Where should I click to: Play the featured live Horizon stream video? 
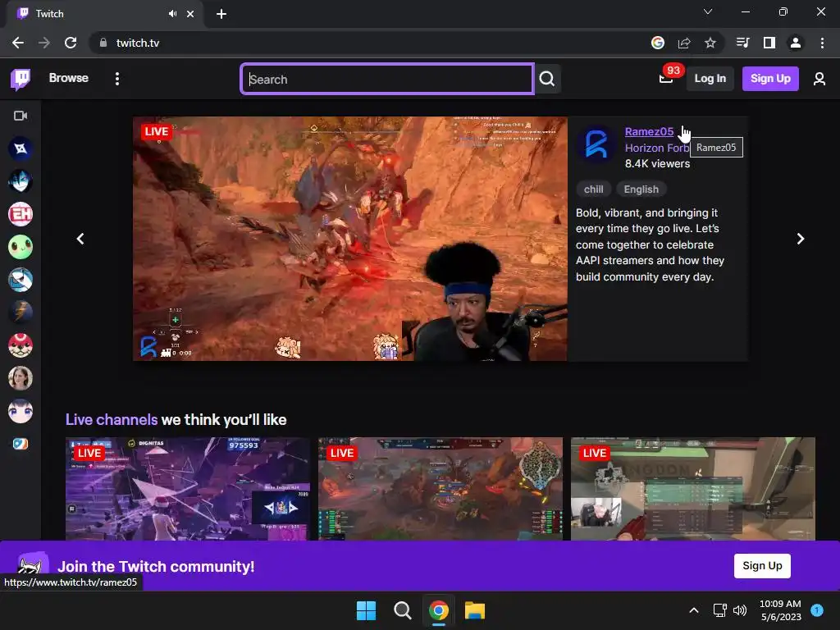coord(349,239)
